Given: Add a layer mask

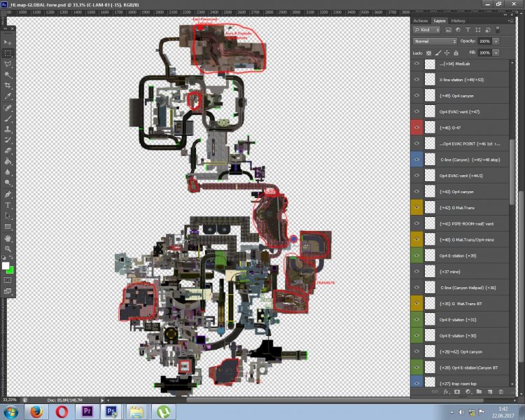Looking at the screenshot, I should tap(457, 391).
